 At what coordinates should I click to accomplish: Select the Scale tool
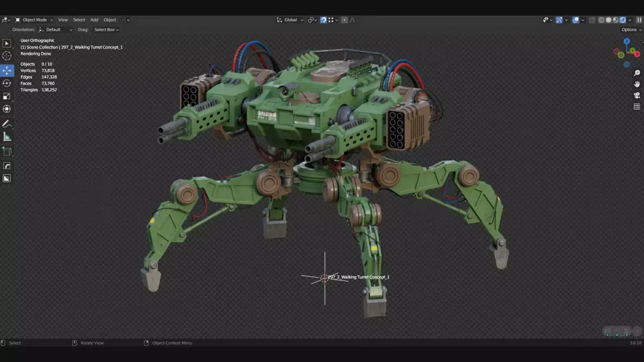7,96
